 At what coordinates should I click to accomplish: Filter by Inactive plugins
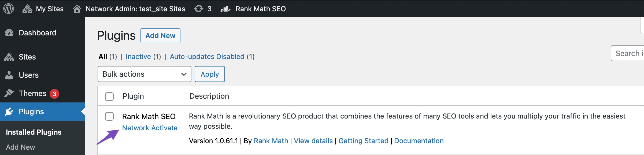(x=138, y=57)
